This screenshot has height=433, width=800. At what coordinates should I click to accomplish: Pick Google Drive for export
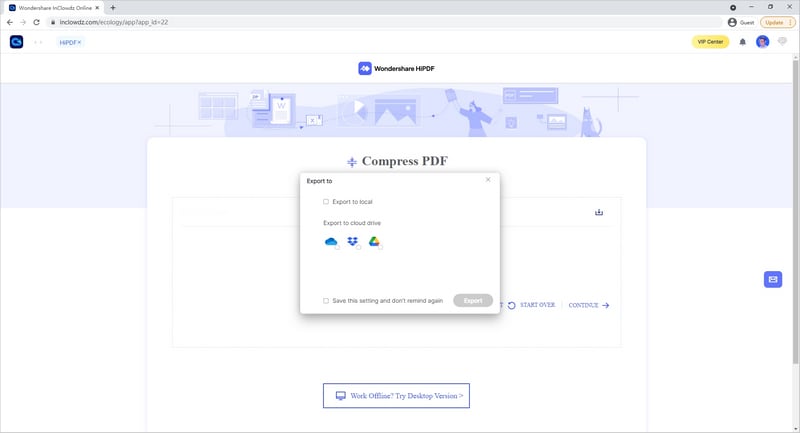(x=374, y=242)
